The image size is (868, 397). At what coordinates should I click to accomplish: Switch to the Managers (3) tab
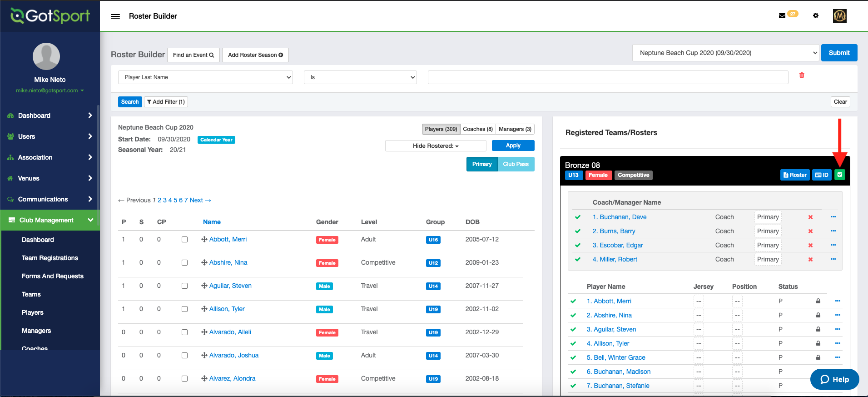pos(515,129)
